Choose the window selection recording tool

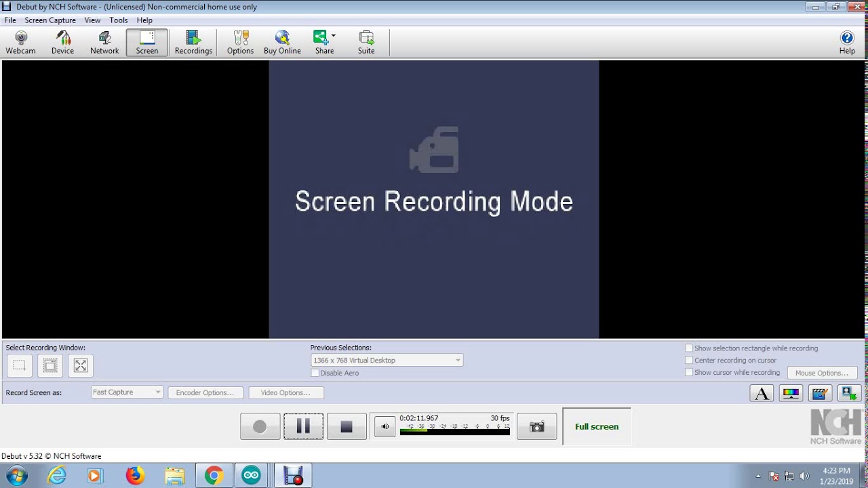(50, 365)
